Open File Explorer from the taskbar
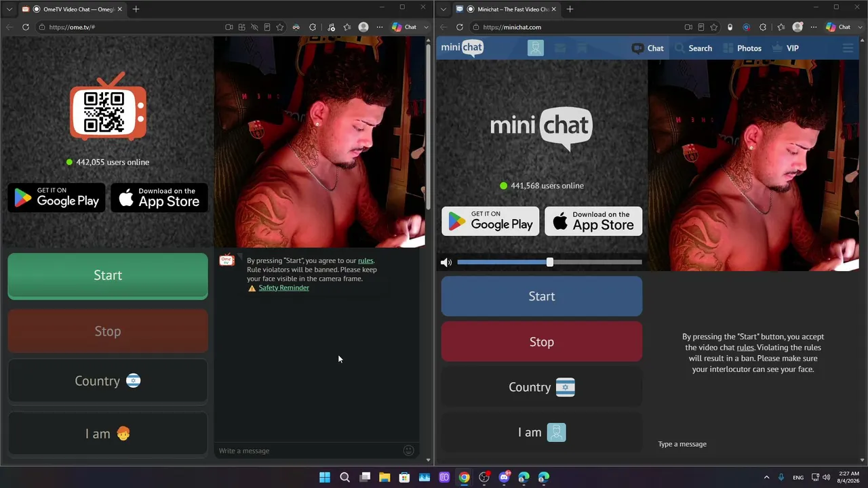This screenshot has width=868, height=488. coord(384,477)
